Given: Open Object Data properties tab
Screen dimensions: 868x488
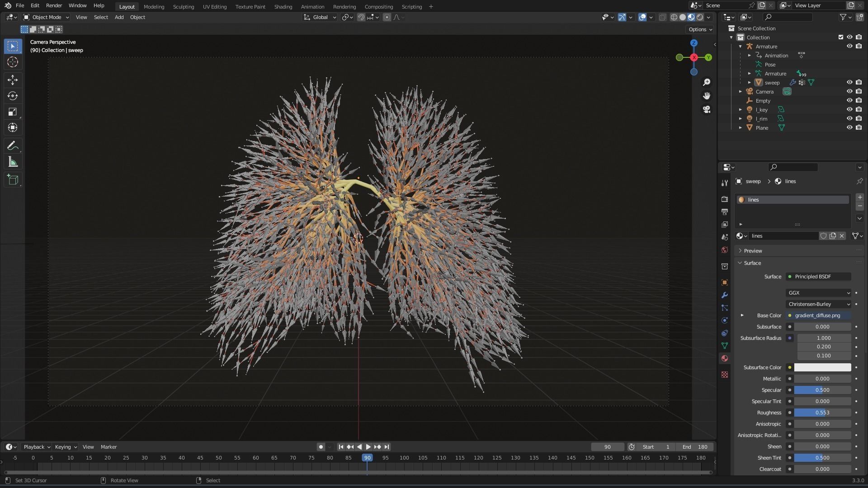Looking at the screenshot, I should point(725,346).
